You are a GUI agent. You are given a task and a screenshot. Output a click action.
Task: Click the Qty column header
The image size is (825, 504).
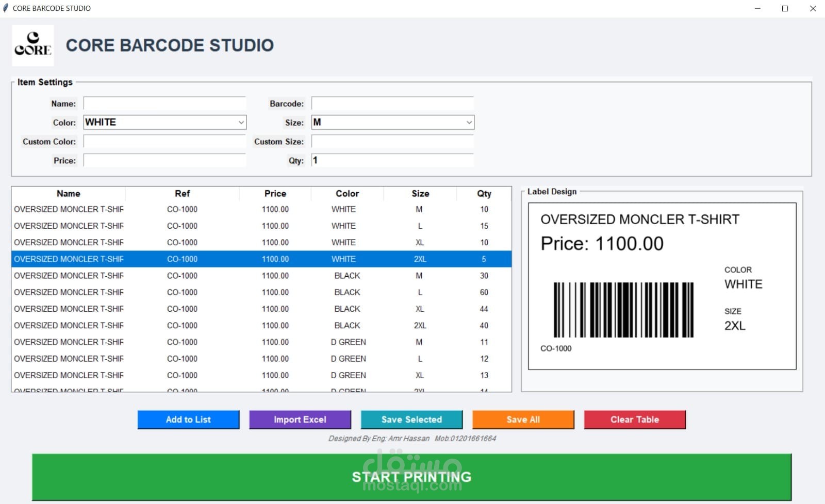coord(484,194)
